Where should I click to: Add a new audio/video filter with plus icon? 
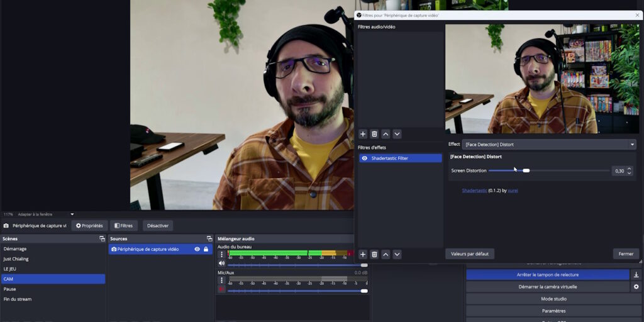(x=363, y=134)
